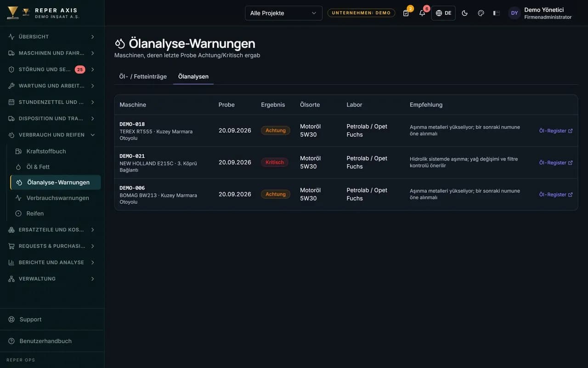Viewport: 588px width, 368px height.
Task: Expand the Verwaltung section
Action: [x=52, y=279]
